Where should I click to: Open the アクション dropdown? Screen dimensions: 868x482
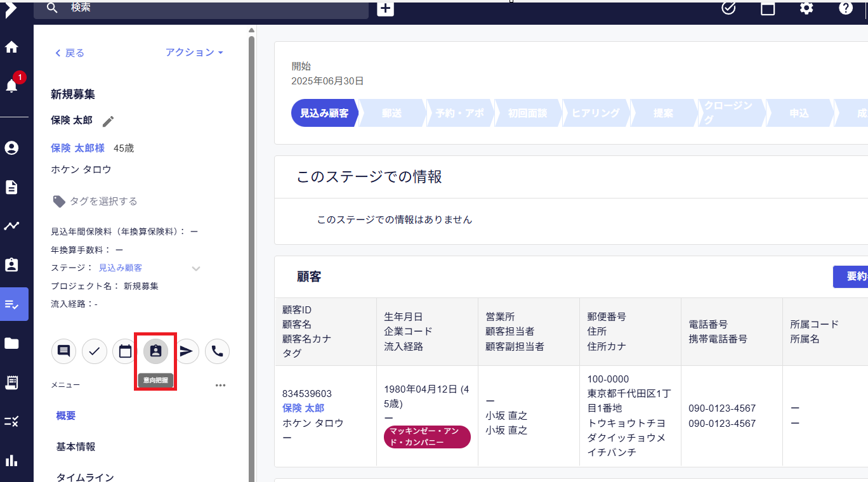pyautogui.click(x=194, y=53)
